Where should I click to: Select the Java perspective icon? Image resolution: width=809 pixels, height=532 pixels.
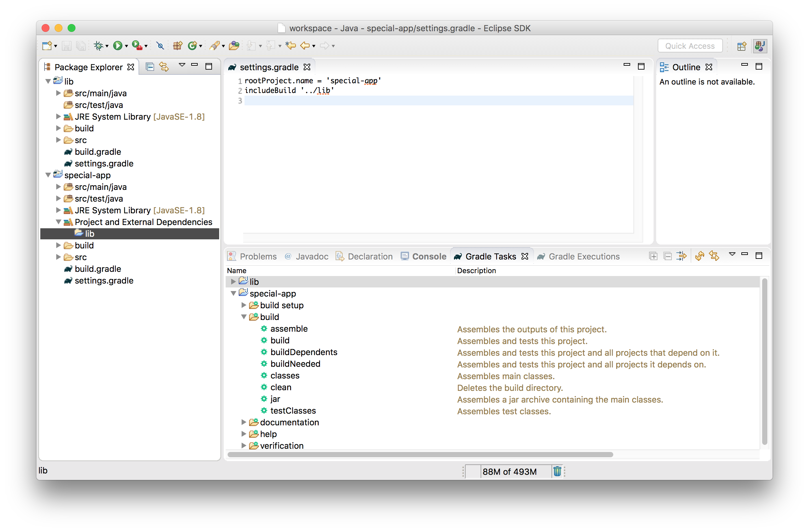[760, 46]
